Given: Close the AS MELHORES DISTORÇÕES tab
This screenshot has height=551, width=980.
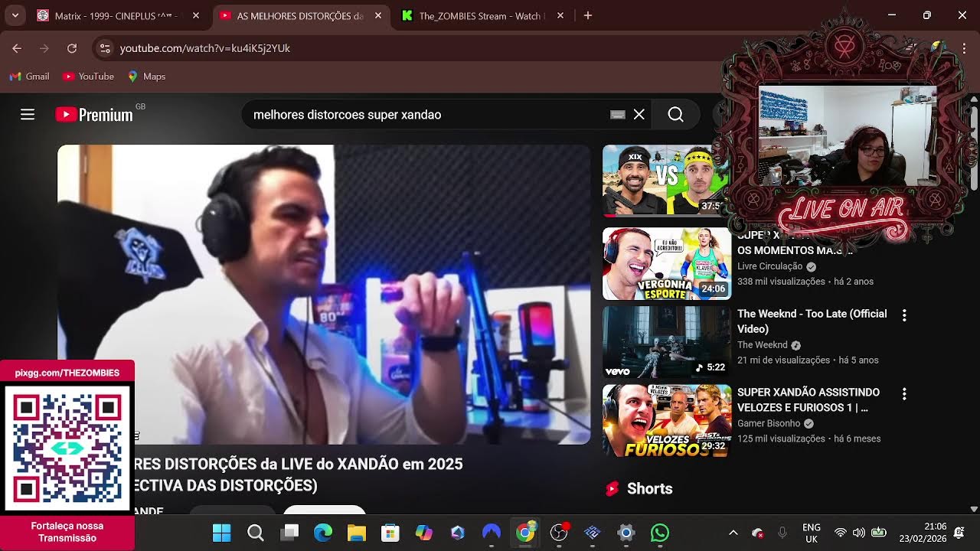Looking at the screenshot, I should pos(378,15).
